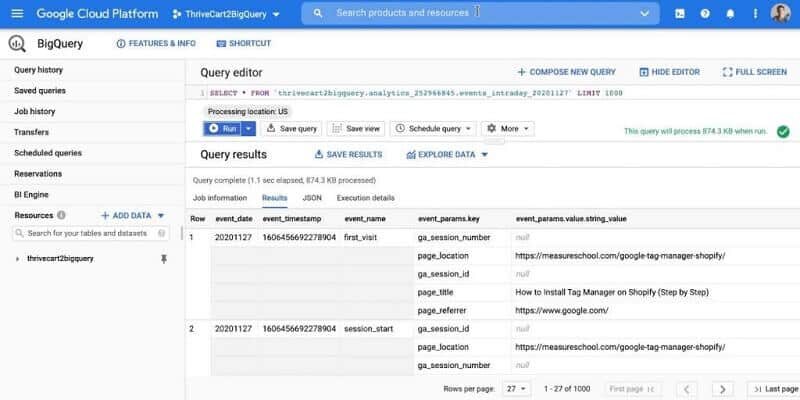Click inside the SQL query editor line
800x400 pixels.
416,93
